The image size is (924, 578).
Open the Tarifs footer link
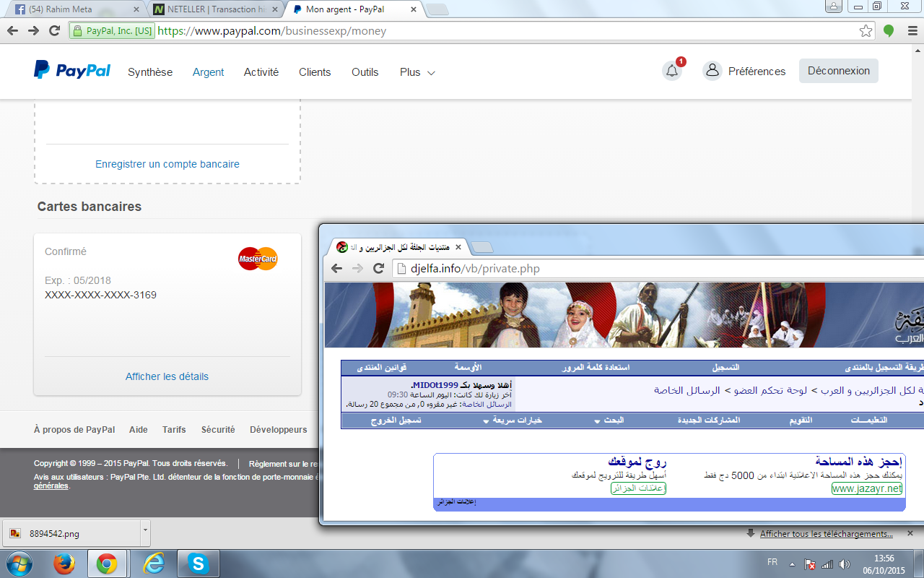(174, 429)
